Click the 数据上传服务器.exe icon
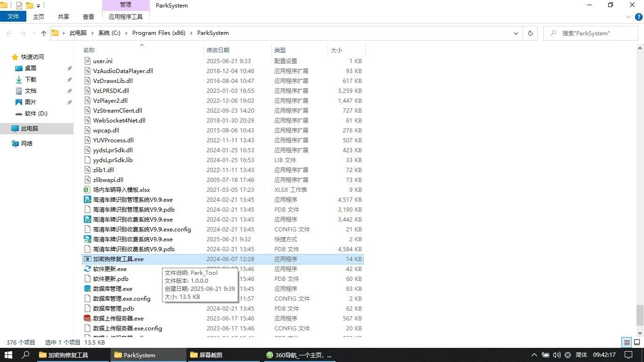The image size is (644, 362). [x=87, y=318]
